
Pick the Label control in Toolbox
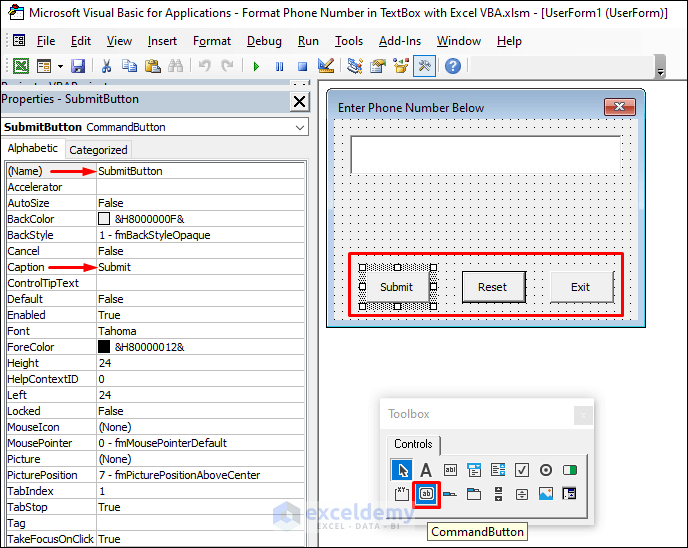(x=426, y=470)
